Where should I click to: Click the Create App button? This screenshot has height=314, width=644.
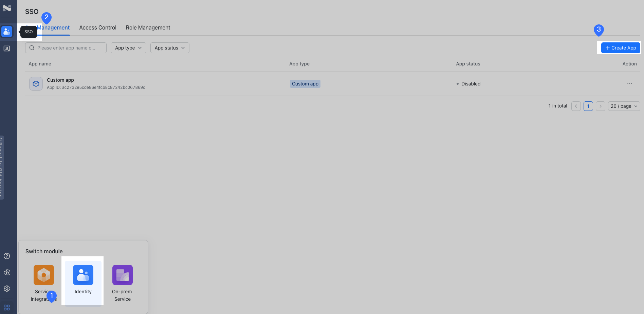621,48
